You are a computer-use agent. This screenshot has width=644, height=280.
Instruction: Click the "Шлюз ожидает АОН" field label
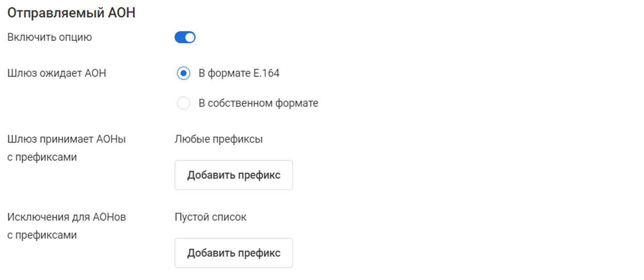click(57, 73)
